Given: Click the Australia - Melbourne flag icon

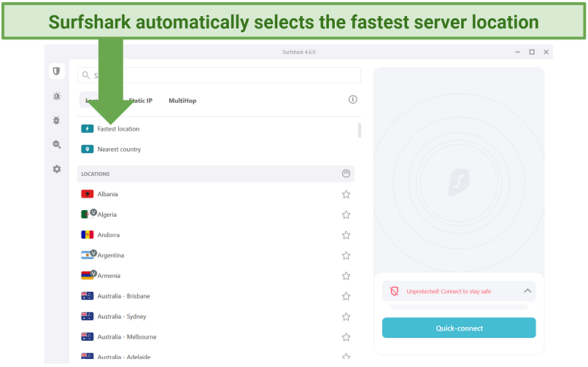Looking at the screenshot, I should (x=88, y=336).
